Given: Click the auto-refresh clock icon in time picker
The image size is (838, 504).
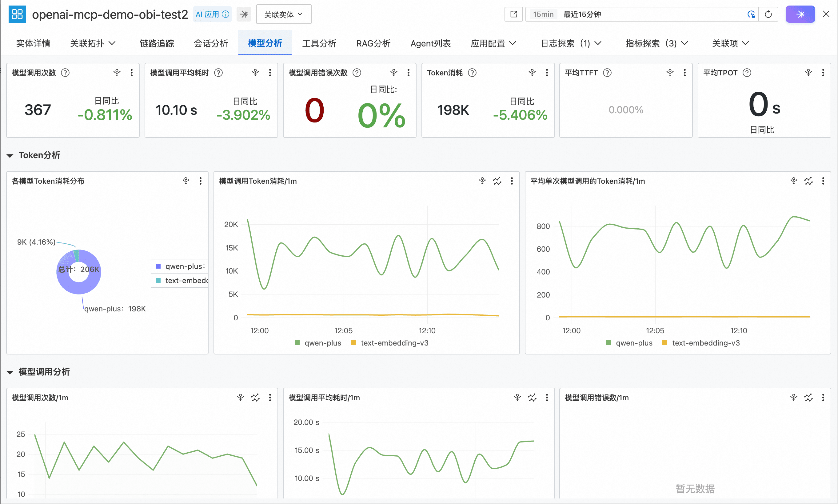Looking at the screenshot, I should pos(751,14).
